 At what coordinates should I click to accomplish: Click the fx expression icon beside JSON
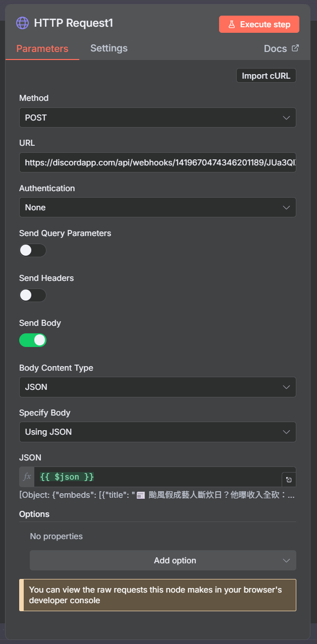(x=27, y=477)
